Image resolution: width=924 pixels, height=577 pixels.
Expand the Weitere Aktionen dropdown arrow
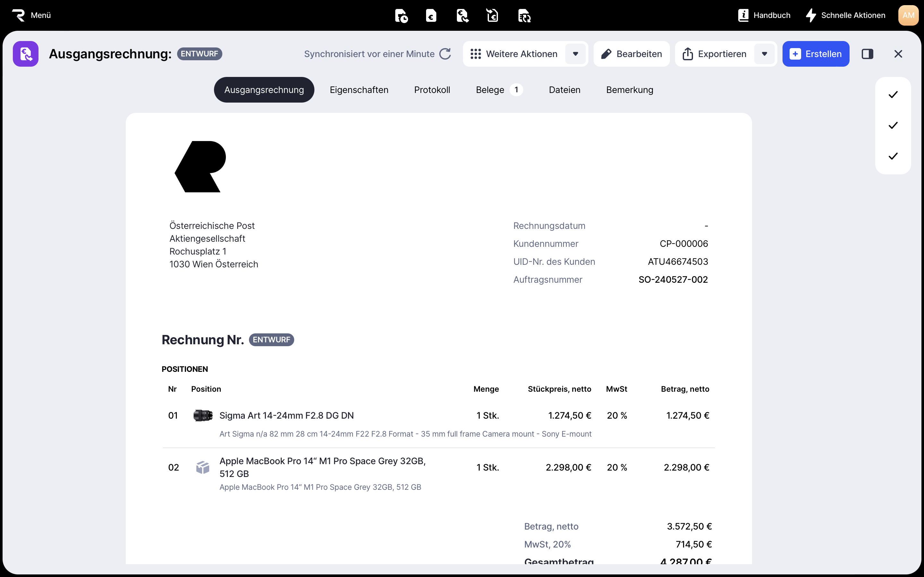point(575,54)
